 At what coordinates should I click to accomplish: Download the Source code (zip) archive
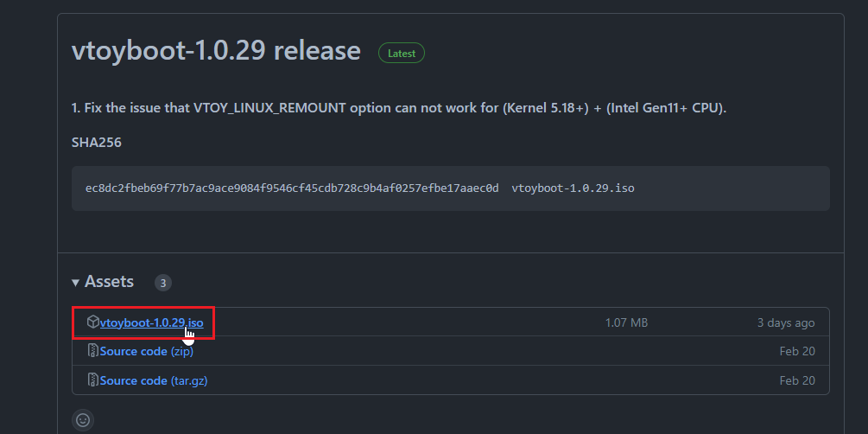[144, 351]
